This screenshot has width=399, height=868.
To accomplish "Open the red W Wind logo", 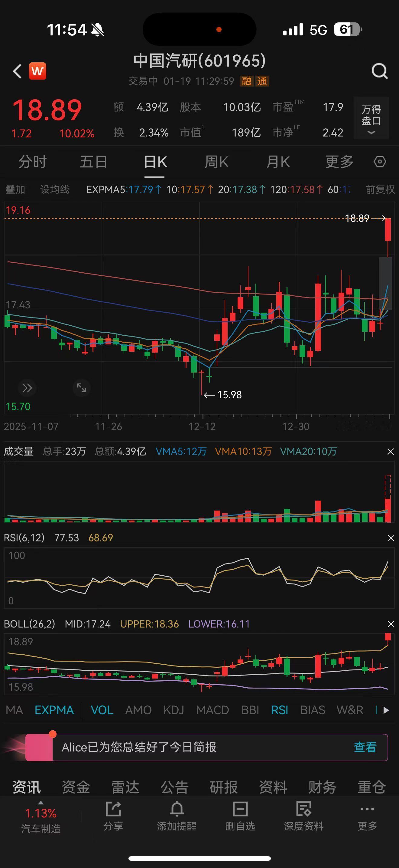I will [x=37, y=71].
